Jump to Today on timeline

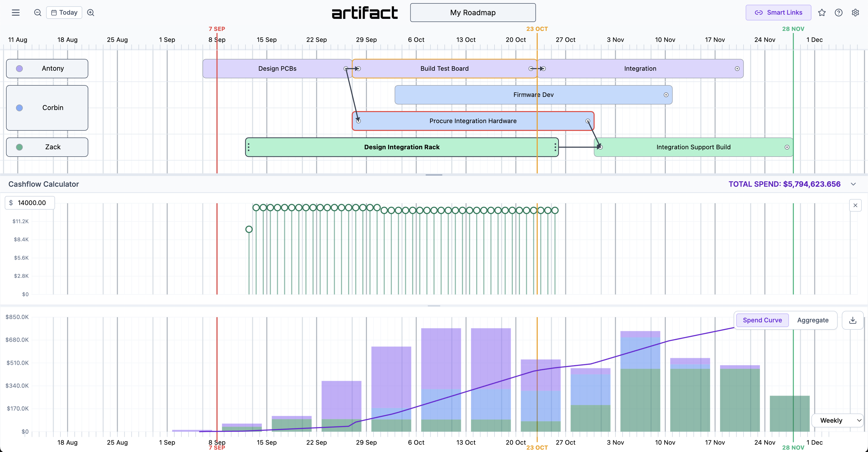pos(64,13)
